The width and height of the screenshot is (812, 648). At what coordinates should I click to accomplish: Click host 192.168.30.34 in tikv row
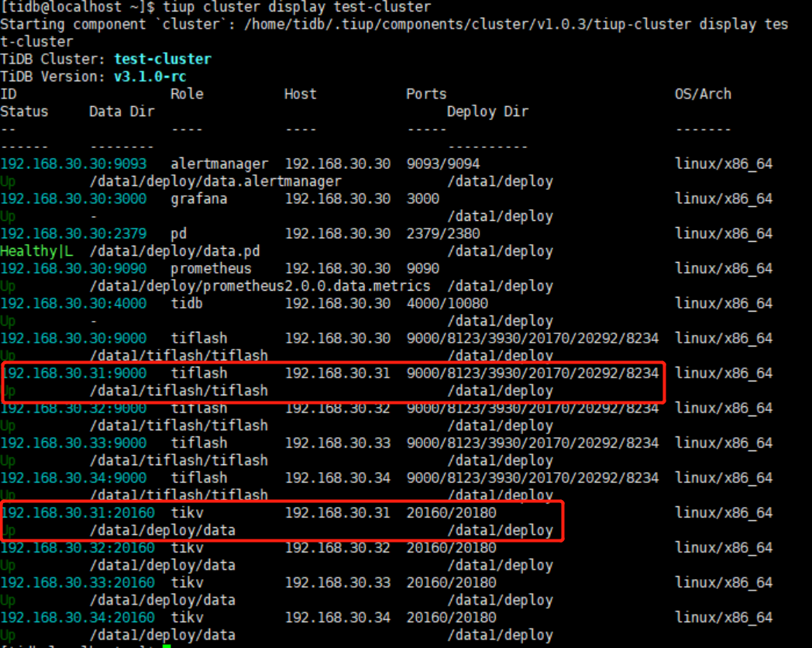point(338,618)
